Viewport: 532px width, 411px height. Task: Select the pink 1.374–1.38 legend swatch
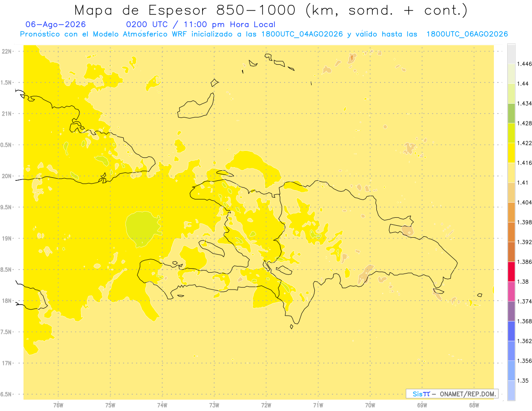(x=511, y=291)
